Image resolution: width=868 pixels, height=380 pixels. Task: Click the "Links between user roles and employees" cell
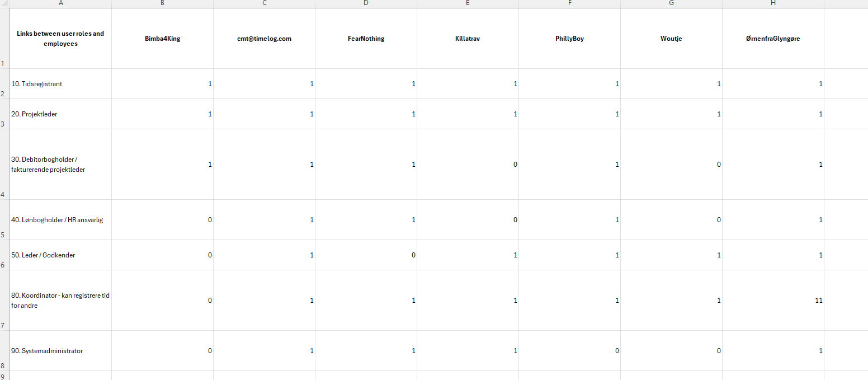click(x=60, y=39)
